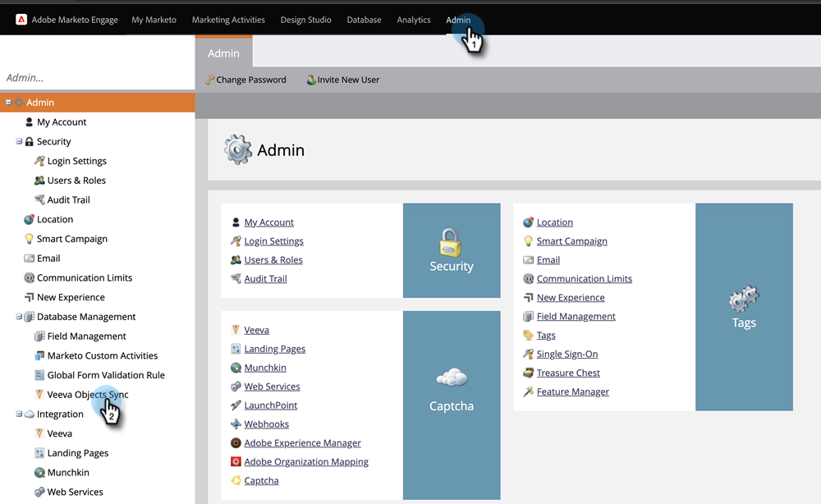
Task: Select Login Settings in the sidebar tree
Action: [77, 161]
